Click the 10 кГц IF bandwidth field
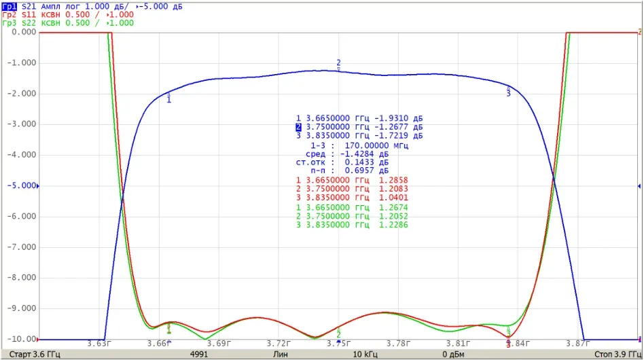Screen dimensions: 644x360 coord(365,355)
